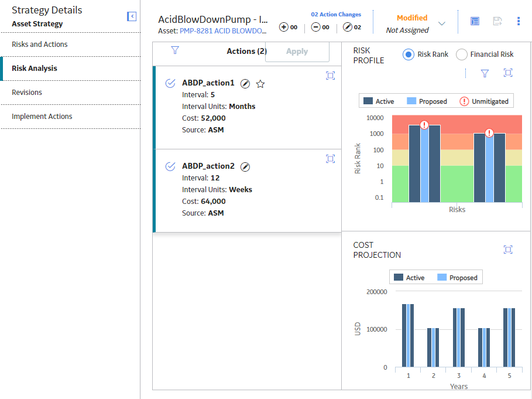Viewport: 532px width, 399px height.
Task: Click the save strategy icon
Action: [497, 21]
